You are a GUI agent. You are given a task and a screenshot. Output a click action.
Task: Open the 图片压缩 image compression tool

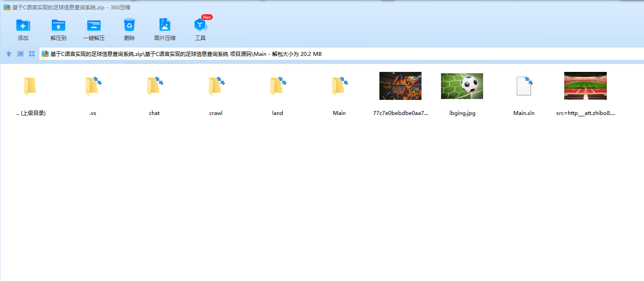coord(165,25)
